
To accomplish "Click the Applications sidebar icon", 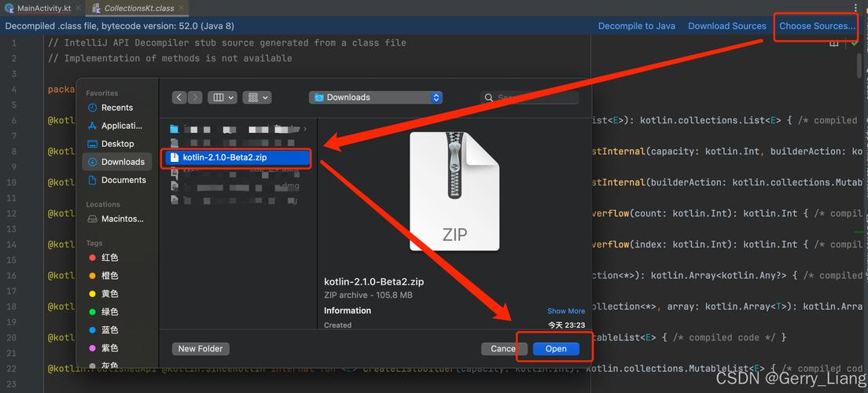I will (x=92, y=126).
